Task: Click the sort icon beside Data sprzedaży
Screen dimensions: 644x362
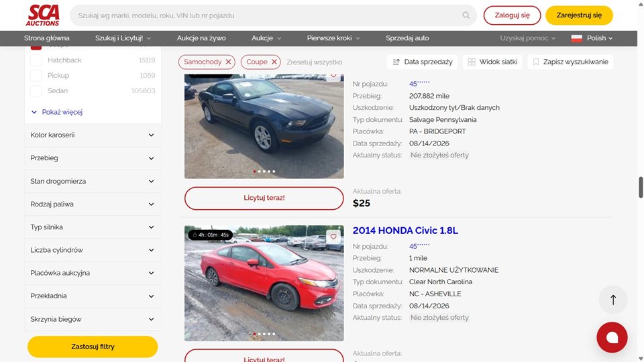Action: click(396, 62)
